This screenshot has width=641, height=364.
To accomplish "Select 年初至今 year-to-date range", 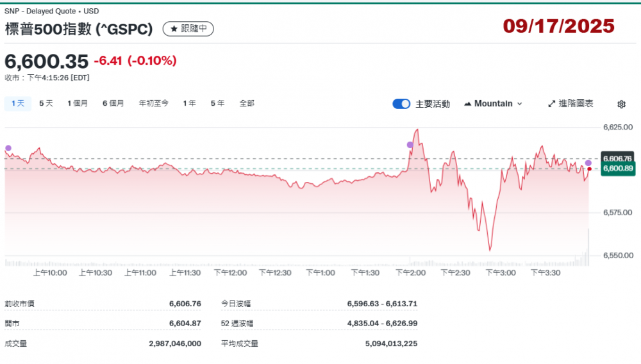I will tap(154, 103).
